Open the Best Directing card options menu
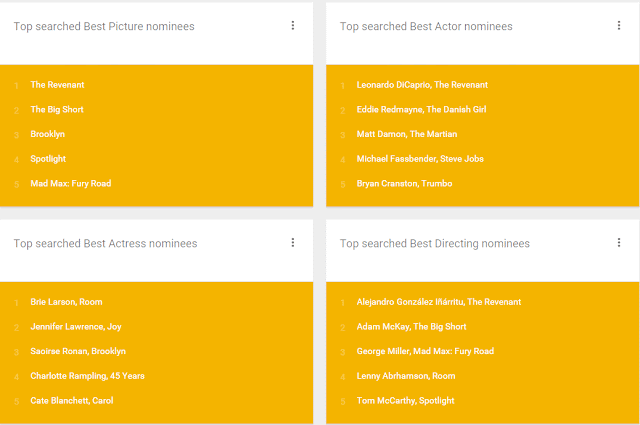Viewport: 640px width, 425px height. click(x=619, y=243)
